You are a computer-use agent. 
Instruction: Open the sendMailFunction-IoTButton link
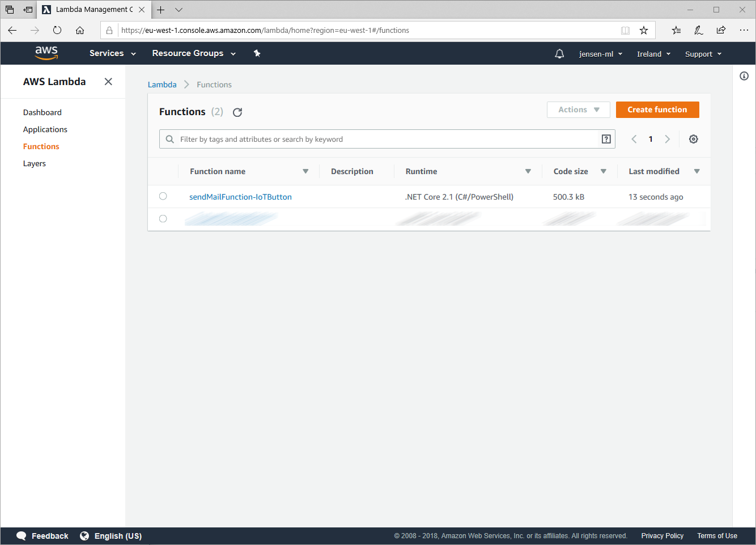pos(240,197)
